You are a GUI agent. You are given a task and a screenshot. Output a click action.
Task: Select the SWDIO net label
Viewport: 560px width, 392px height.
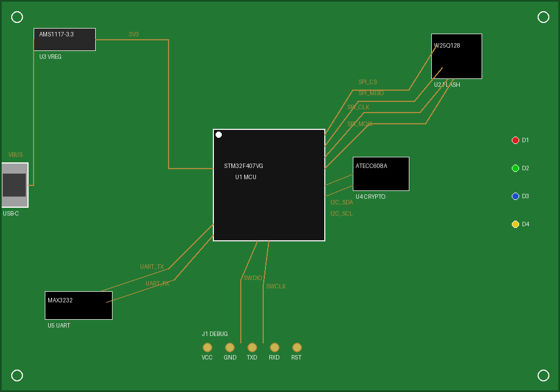tap(253, 278)
